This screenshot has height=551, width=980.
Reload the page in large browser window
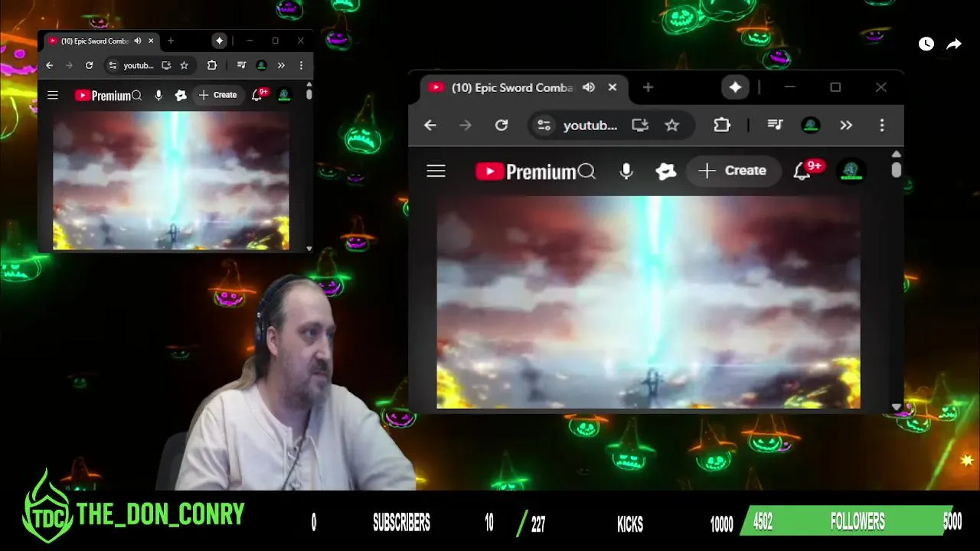[x=501, y=125]
